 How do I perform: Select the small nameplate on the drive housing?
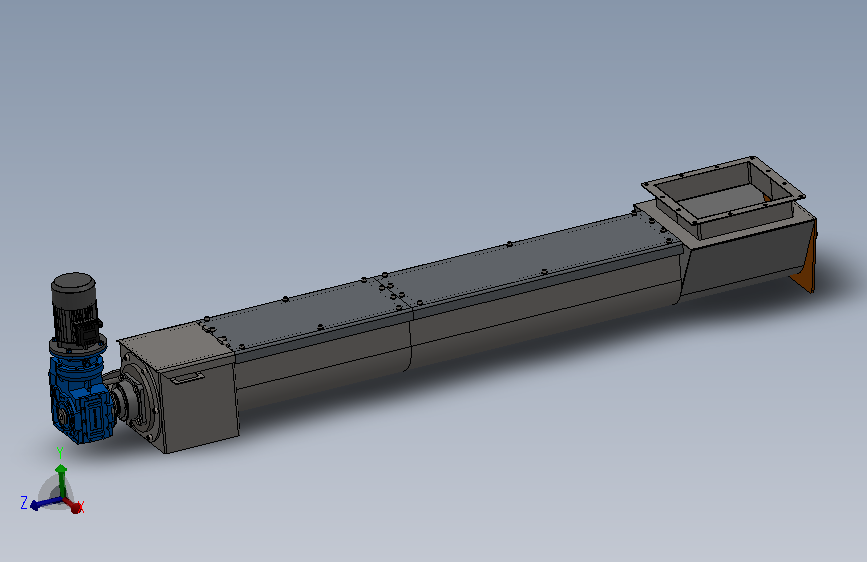coord(187,378)
